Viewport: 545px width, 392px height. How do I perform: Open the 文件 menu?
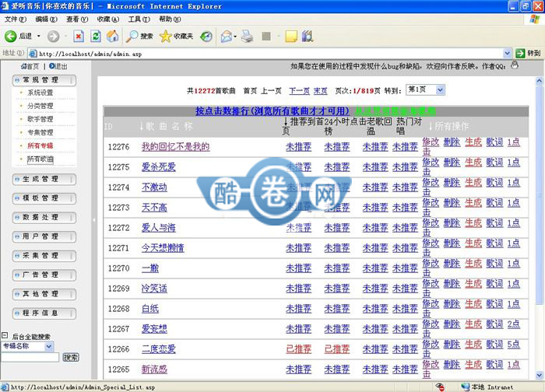click(x=16, y=19)
